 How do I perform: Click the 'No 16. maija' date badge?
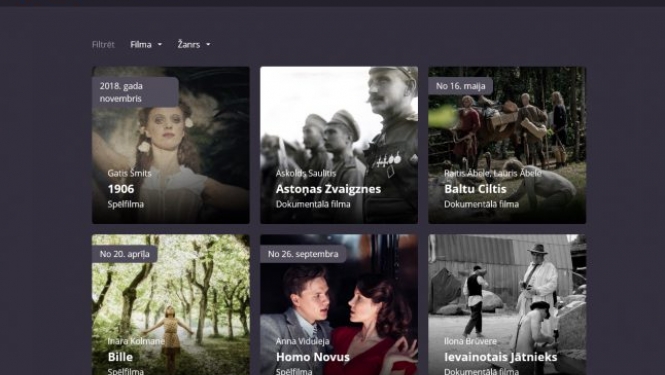(461, 86)
